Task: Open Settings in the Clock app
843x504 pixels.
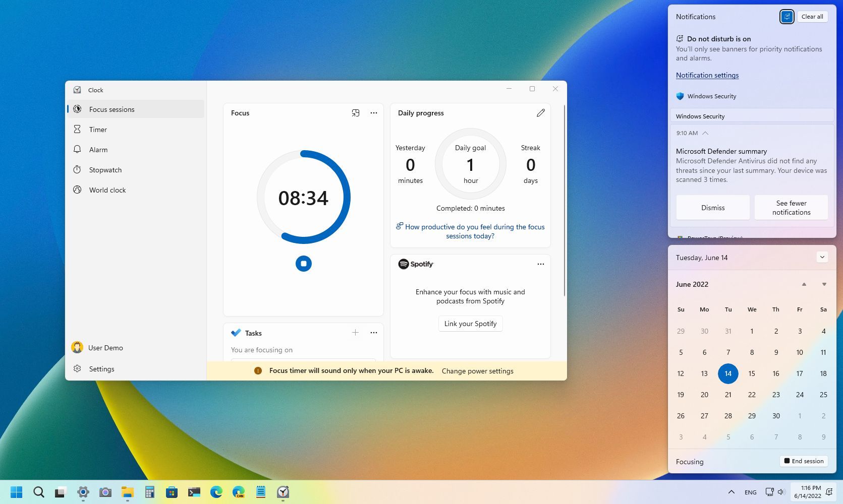Action: 101,369
